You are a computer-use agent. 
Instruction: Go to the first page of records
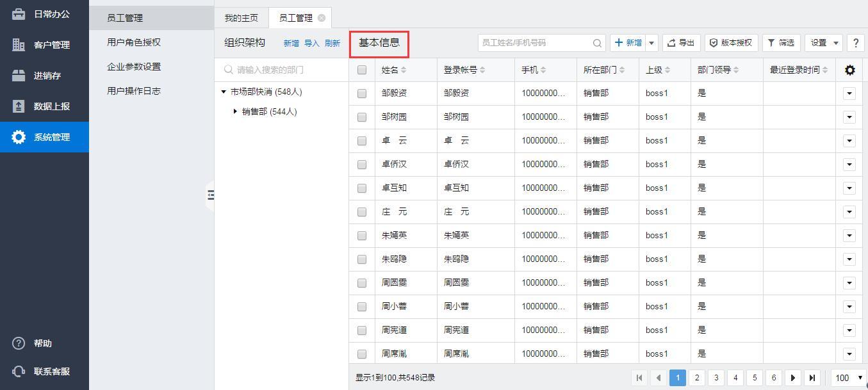(x=639, y=378)
